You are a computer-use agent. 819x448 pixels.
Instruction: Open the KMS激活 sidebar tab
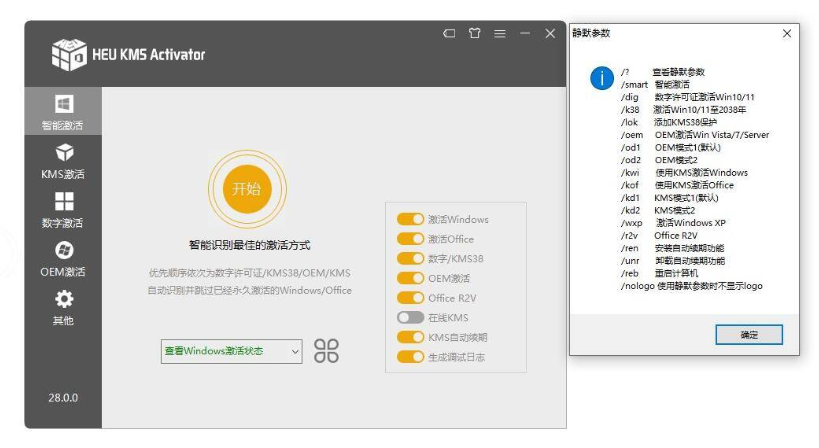click(63, 161)
